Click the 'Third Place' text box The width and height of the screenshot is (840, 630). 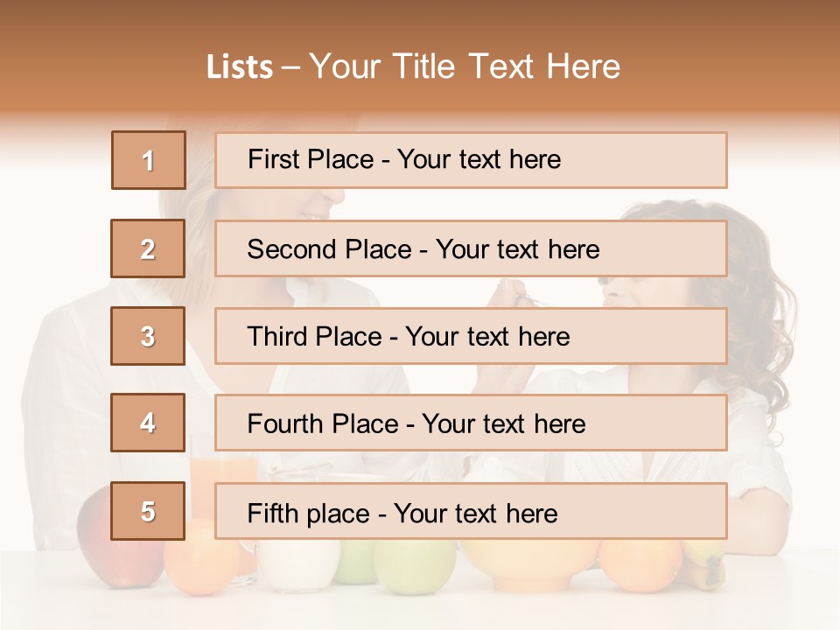click(471, 336)
